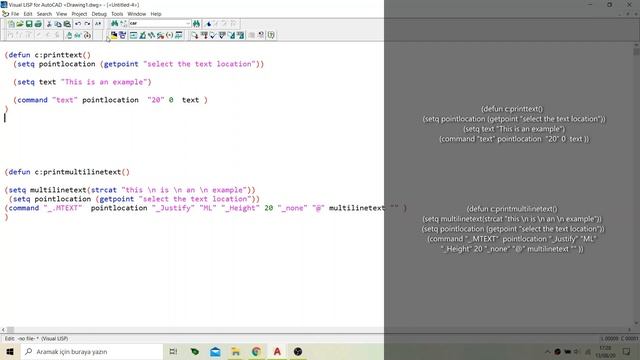Click the Add Watch icon
Screen dimensions: 640x360
pos(78,35)
